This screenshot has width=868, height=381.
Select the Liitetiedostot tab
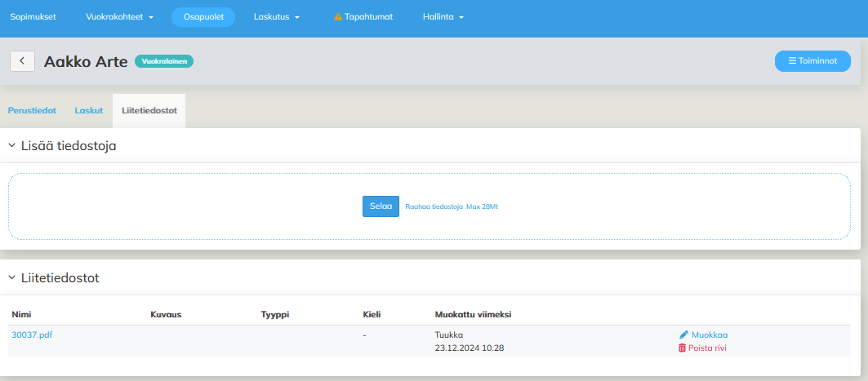coord(149,110)
